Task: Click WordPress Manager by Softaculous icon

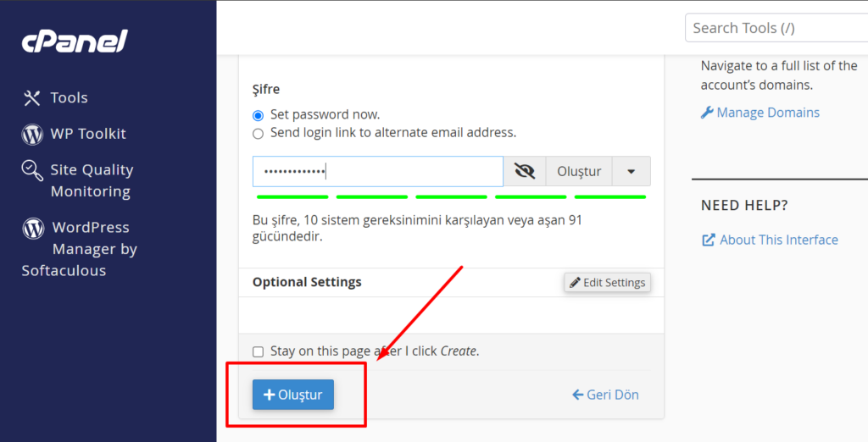Action: tap(33, 228)
